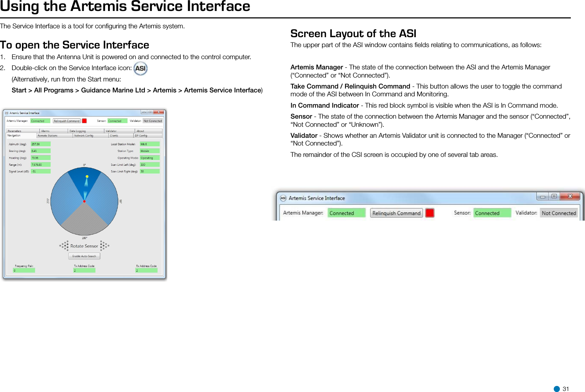Click the Azimuth value field 257.38

tap(41, 144)
